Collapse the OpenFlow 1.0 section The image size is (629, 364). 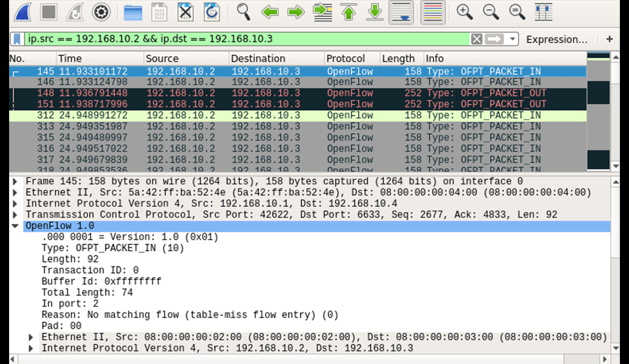tap(15, 226)
